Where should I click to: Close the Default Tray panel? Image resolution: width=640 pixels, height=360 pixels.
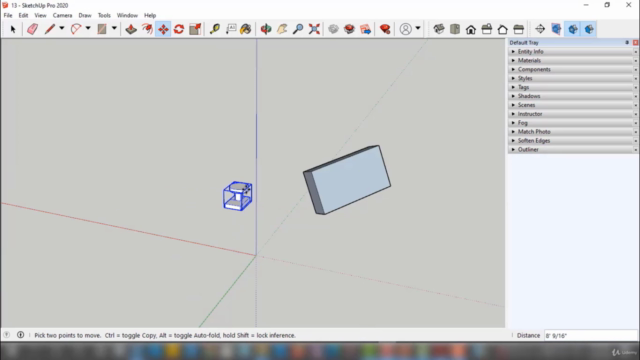[636, 42]
